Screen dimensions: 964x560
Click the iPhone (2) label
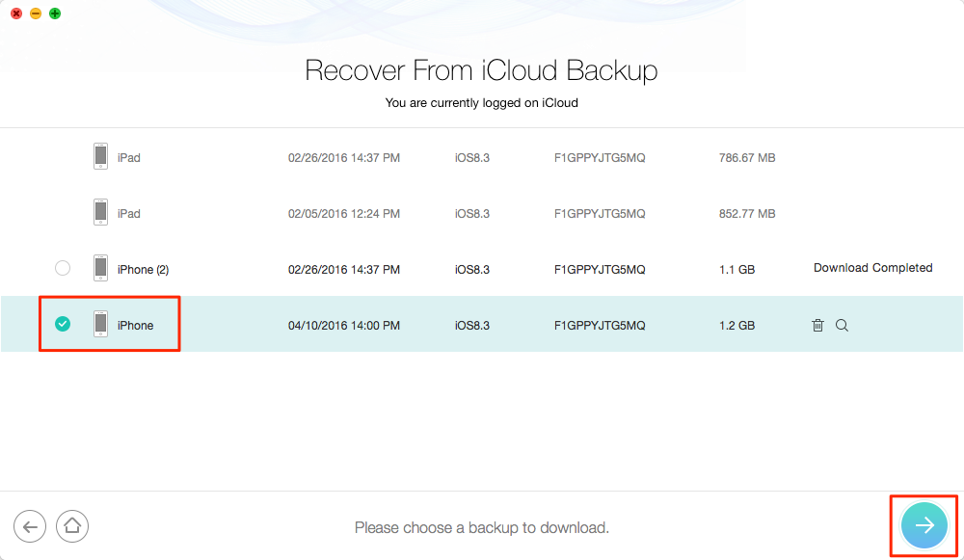[143, 269]
